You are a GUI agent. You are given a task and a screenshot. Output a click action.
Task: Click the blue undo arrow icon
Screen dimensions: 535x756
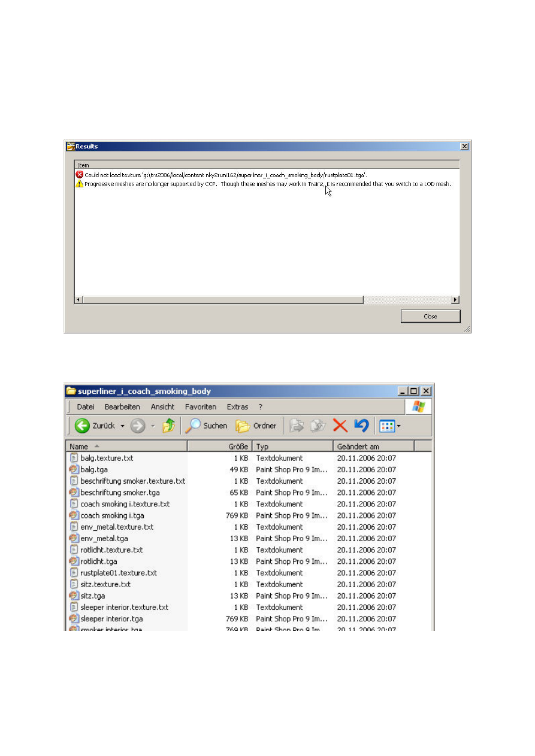(361, 426)
